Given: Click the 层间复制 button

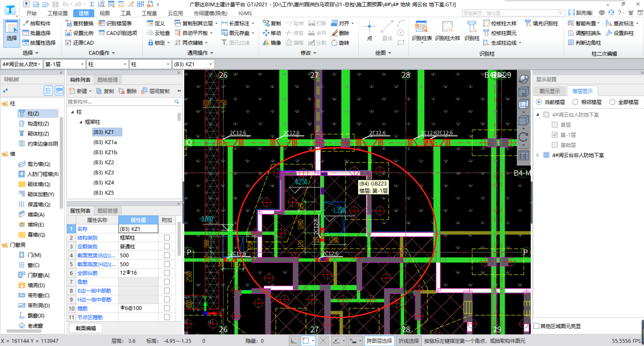Looking at the screenshot, I should 156,91.
